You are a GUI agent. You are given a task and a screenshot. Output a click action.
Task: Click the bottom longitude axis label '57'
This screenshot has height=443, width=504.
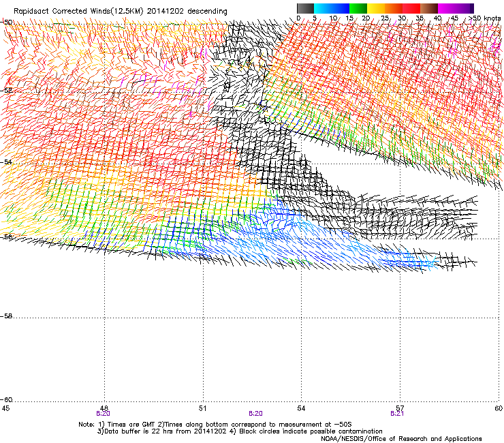tap(400, 408)
